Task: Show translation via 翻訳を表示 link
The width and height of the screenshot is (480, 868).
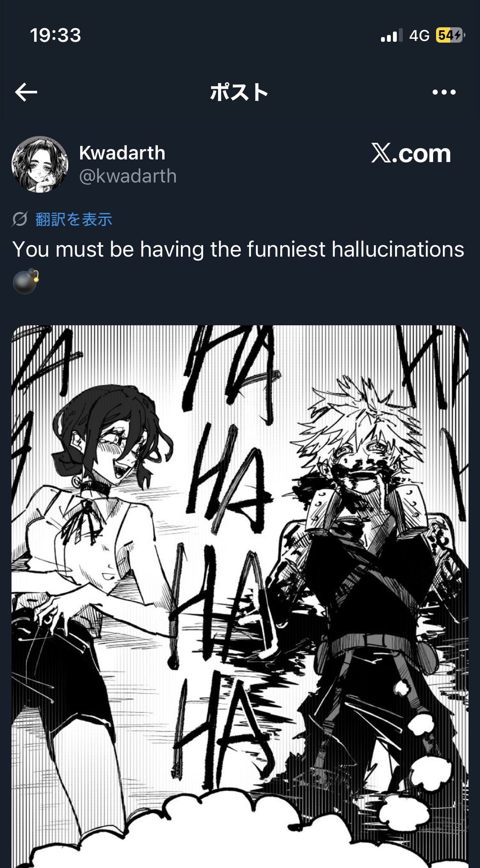Action: (74, 219)
